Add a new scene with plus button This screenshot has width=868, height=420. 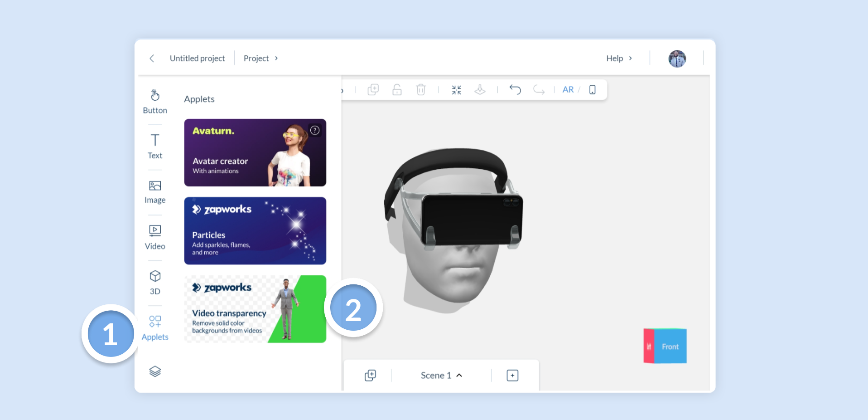[x=512, y=376]
